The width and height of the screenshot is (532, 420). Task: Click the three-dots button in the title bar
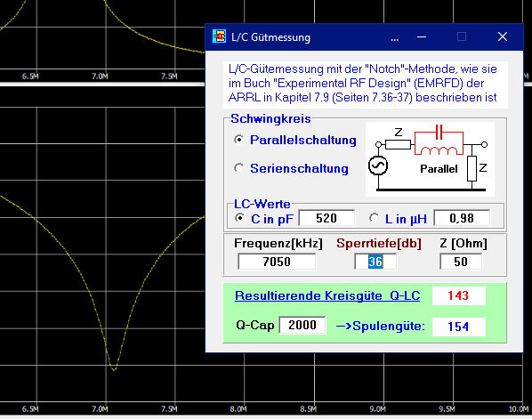point(395,37)
